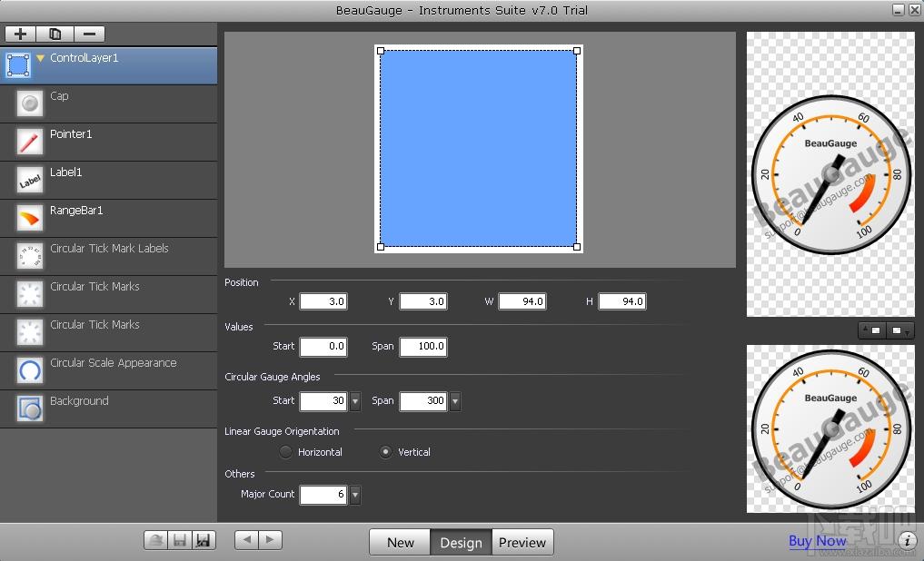Open the Major Count dropdown
924x561 pixels.
[355, 495]
